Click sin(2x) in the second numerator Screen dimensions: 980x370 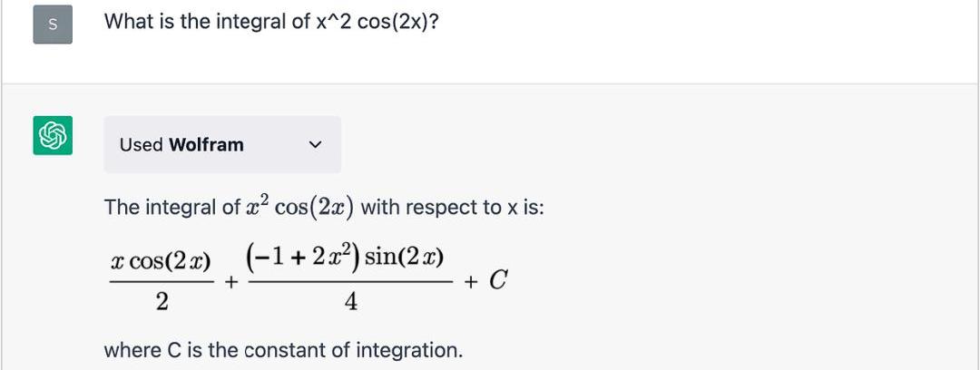[x=407, y=257]
